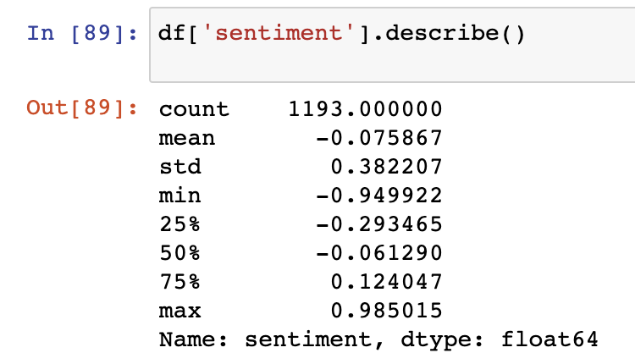Click the count value 1193.000000
This screenshot has height=364, width=635.
coord(365,109)
